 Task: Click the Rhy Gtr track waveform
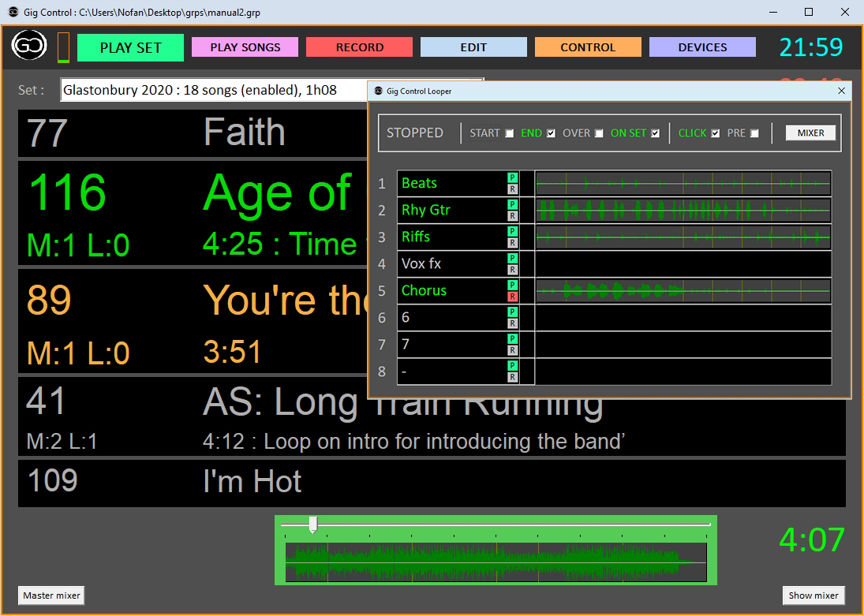click(683, 210)
